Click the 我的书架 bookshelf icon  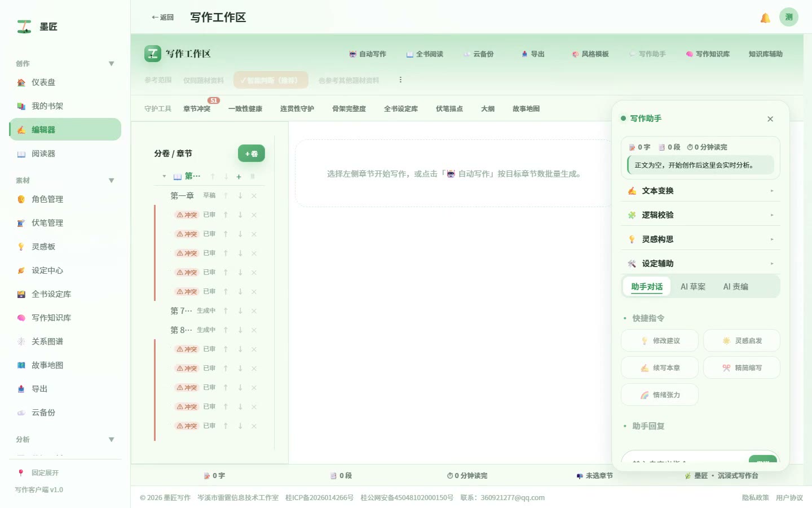click(x=21, y=106)
